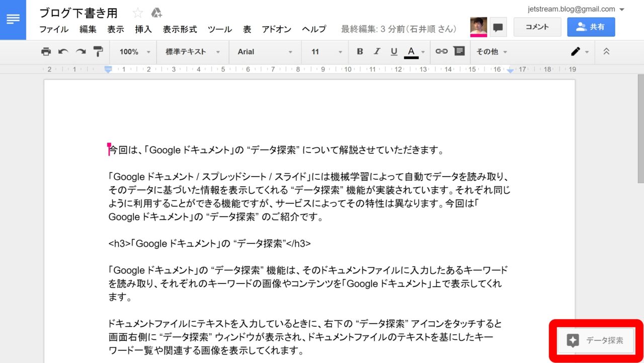The image size is (644, 363).
Task: Toggle italic formatting
Action: (x=377, y=52)
